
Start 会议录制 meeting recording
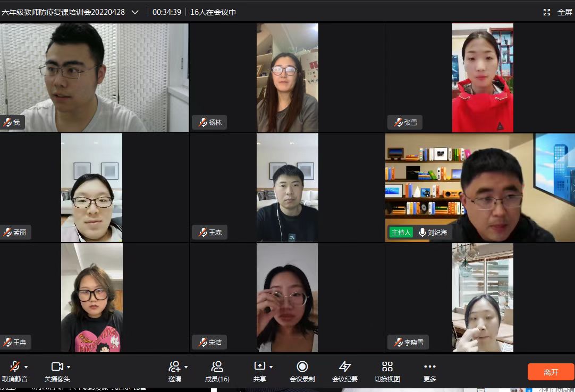coord(302,367)
